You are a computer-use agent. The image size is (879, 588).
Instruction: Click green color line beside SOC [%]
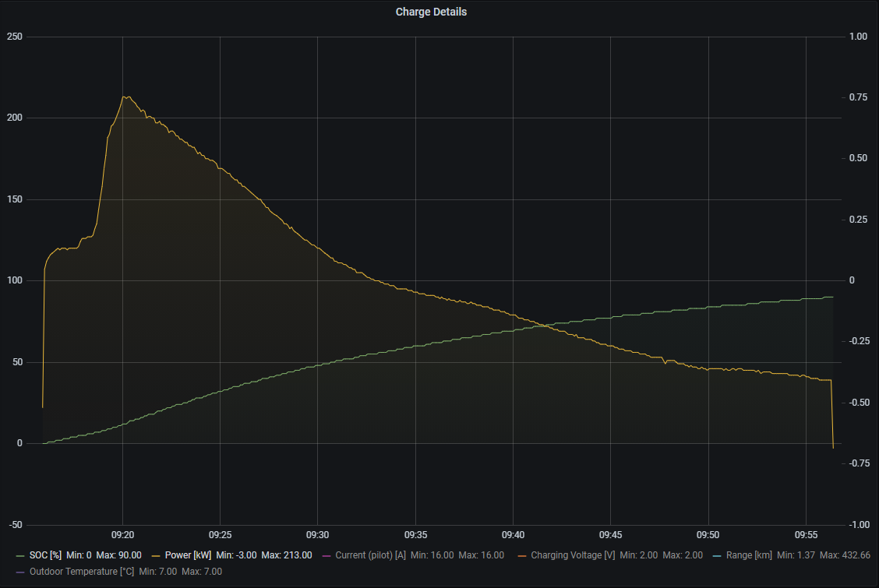coord(20,555)
